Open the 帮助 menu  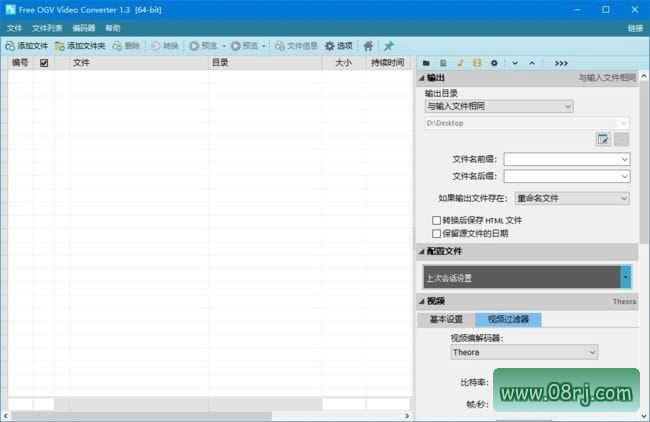pos(113,28)
